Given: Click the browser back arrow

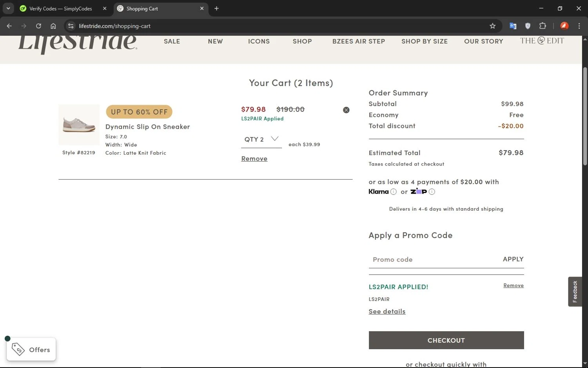Looking at the screenshot, I should click(x=9, y=26).
